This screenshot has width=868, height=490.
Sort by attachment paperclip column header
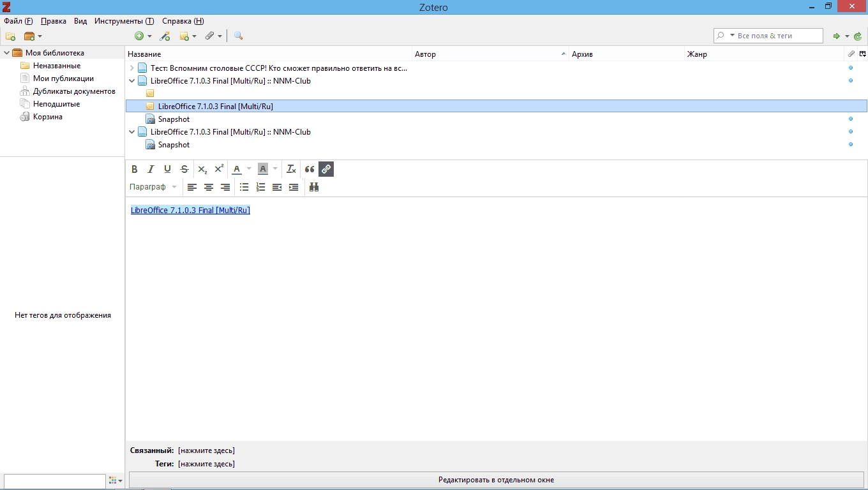point(851,54)
